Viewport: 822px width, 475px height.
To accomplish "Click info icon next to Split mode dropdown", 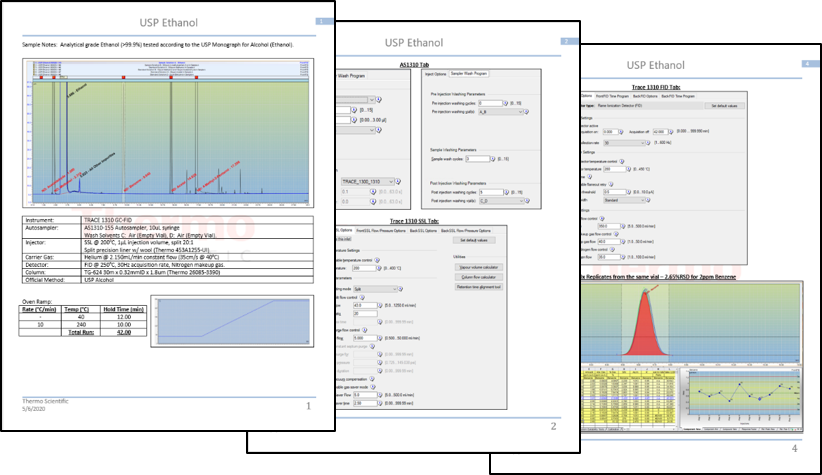I will (400, 289).
